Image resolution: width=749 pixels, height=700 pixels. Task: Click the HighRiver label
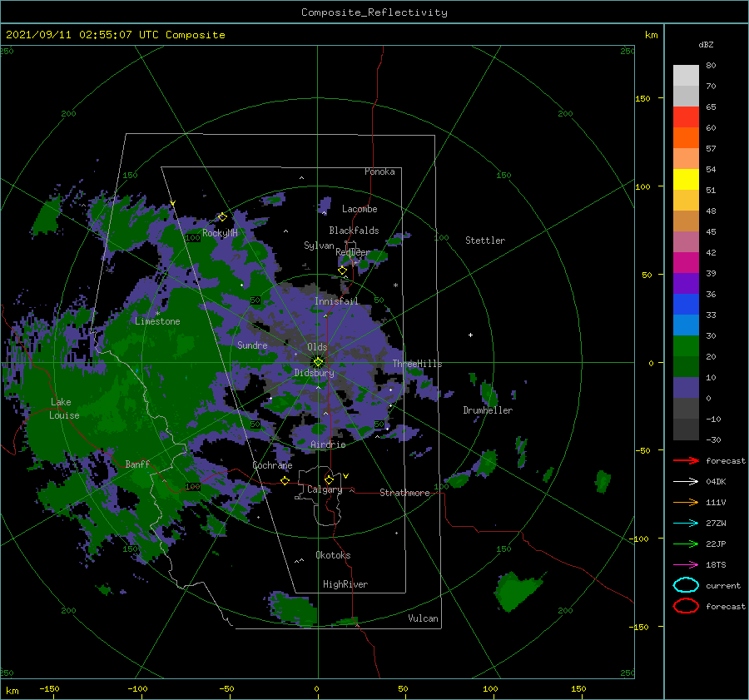pos(345,584)
